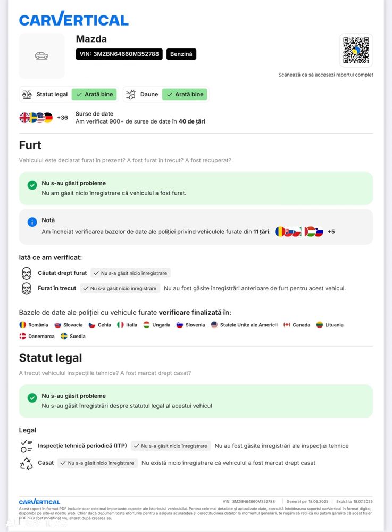Click the Statele Unite ale Americii entry
This screenshot has width=392, height=532.
point(244,325)
